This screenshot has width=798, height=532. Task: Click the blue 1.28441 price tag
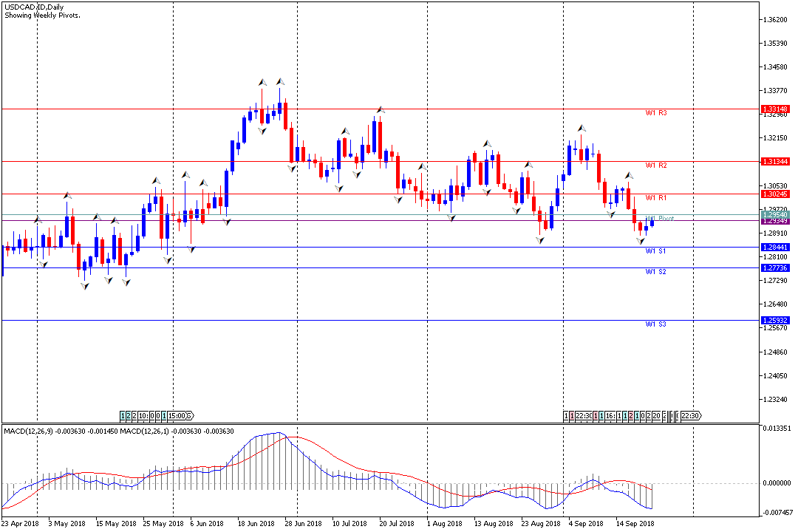[775, 247]
